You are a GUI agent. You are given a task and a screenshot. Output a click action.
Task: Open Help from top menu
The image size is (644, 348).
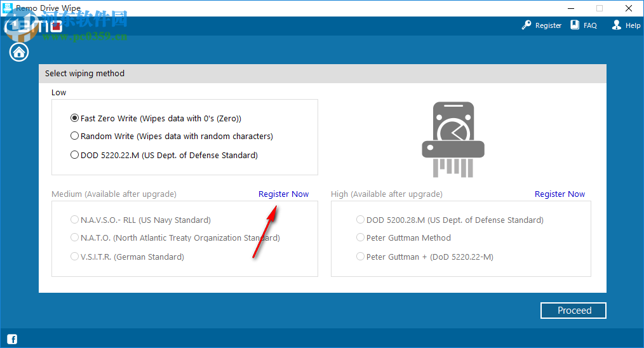coord(633,25)
